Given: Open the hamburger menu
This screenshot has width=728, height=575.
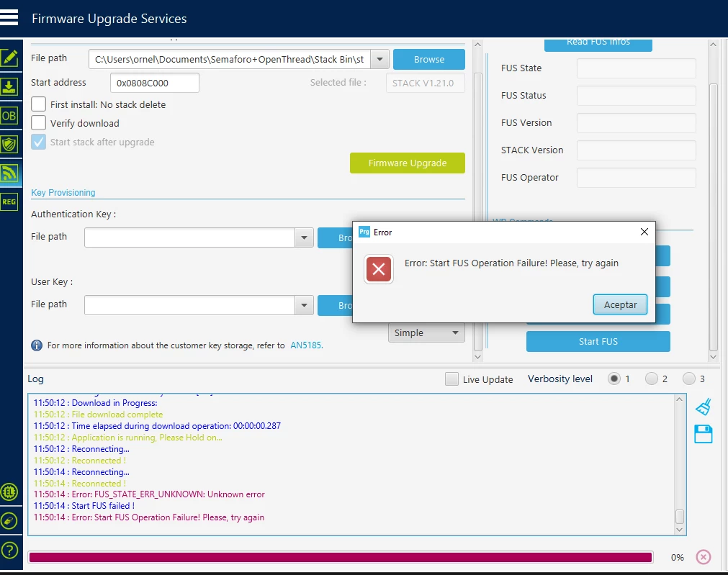Looking at the screenshot, I should coord(9,18).
